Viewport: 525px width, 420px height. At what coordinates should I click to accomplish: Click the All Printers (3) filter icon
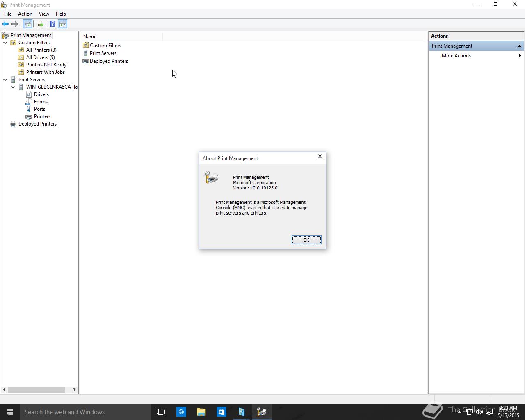(21, 50)
